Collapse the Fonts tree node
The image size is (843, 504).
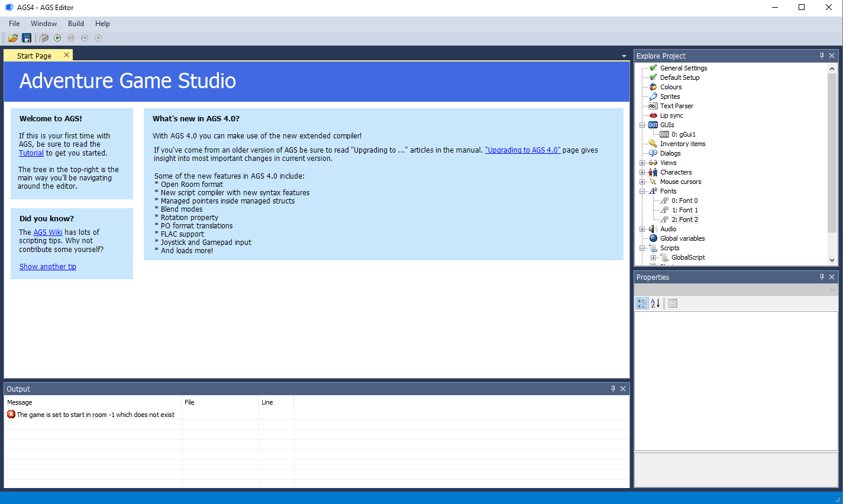coord(642,191)
